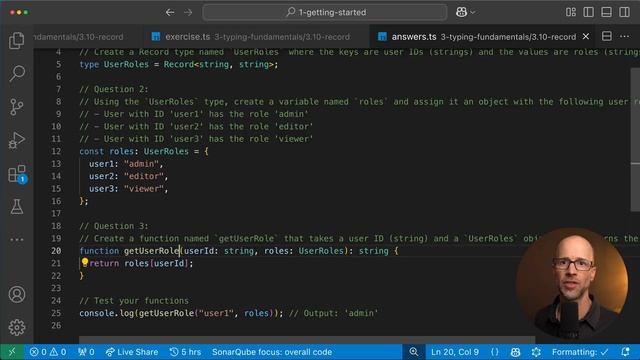The image size is (640, 360).
Task: Open the Accounts menu icon
Action: click(x=17, y=294)
